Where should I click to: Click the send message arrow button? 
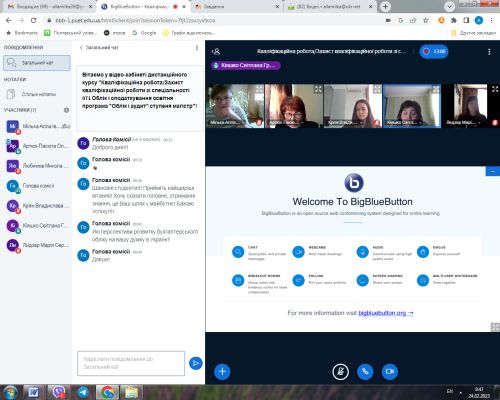click(196, 363)
